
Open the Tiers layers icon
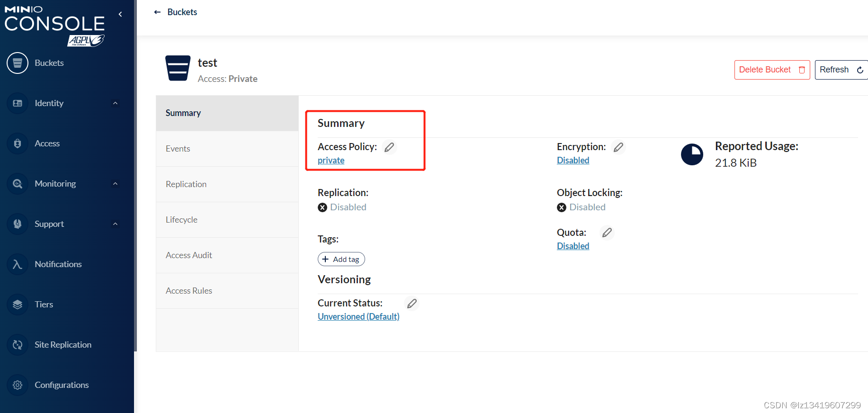pyautogui.click(x=18, y=305)
